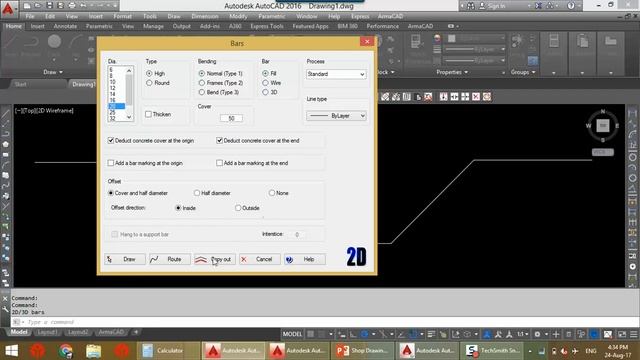Click the Open file icon in Quick Access
This screenshot has height=360, width=640.
click(38, 6)
